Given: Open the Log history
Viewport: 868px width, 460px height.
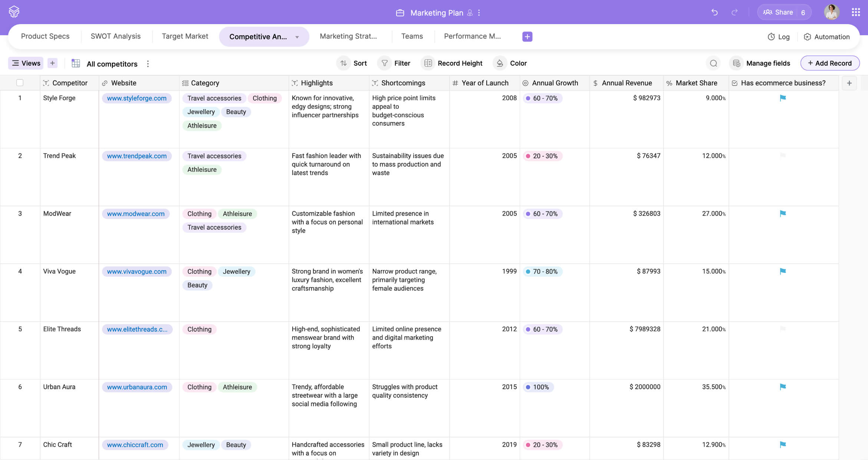Looking at the screenshot, I should (x=779, y=37).
